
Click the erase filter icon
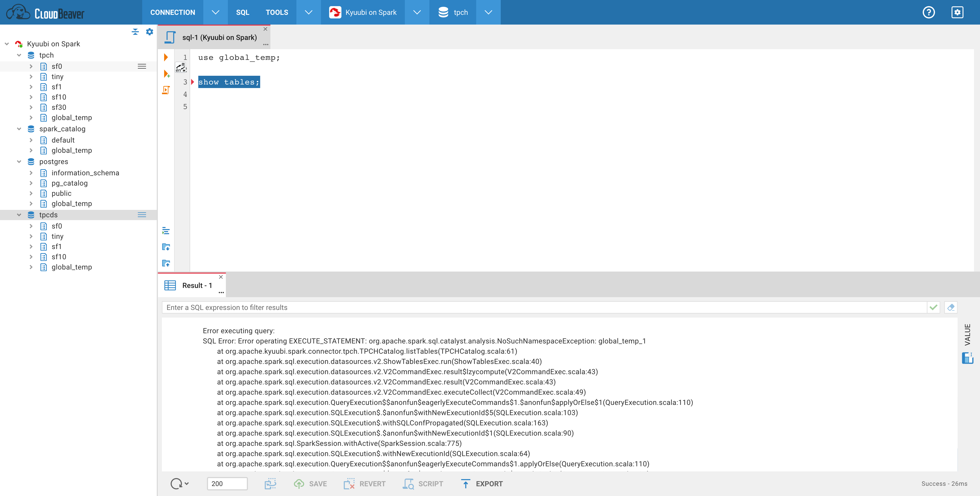click(x=950, y=307)
